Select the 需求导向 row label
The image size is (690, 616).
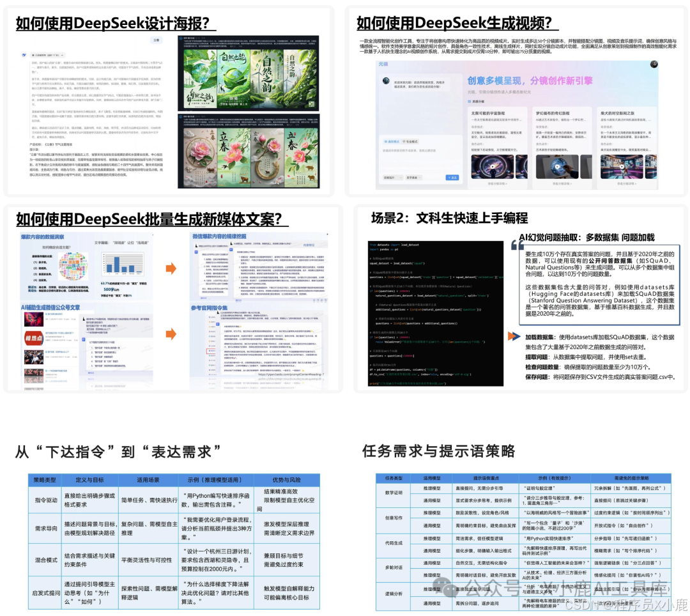tap(46, 528)
